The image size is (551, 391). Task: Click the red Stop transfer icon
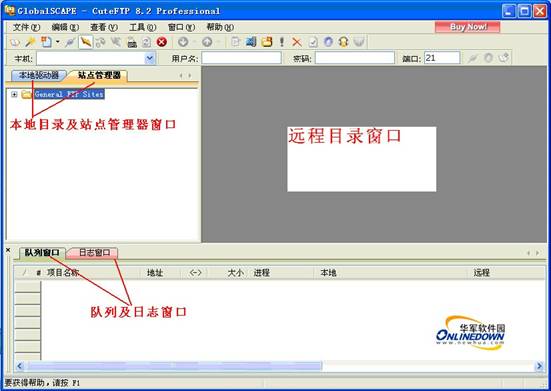tap(162, 42)
